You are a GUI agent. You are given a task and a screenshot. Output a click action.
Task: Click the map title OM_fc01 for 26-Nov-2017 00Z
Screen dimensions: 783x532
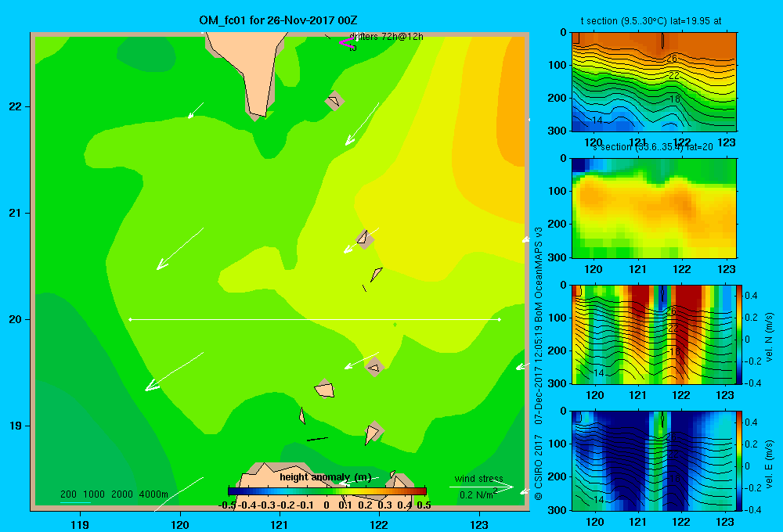pyautogui.click(x=278, y=20)
